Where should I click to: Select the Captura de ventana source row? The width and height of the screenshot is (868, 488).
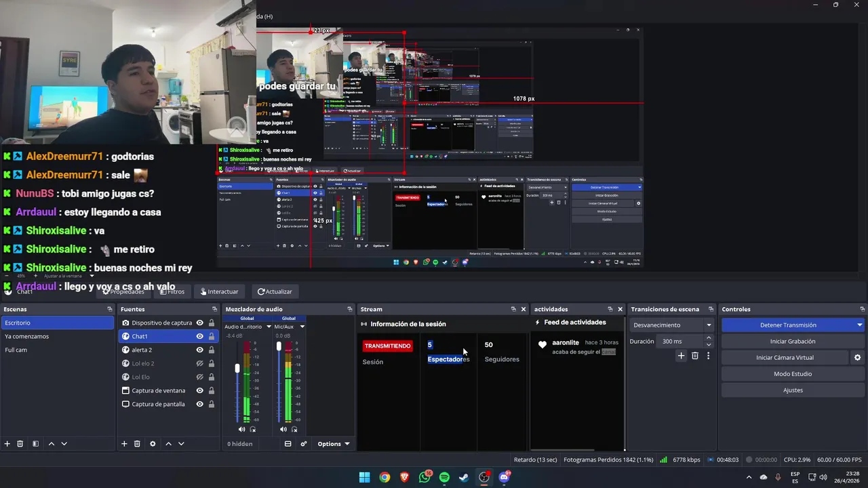click(x=167, y=390)
